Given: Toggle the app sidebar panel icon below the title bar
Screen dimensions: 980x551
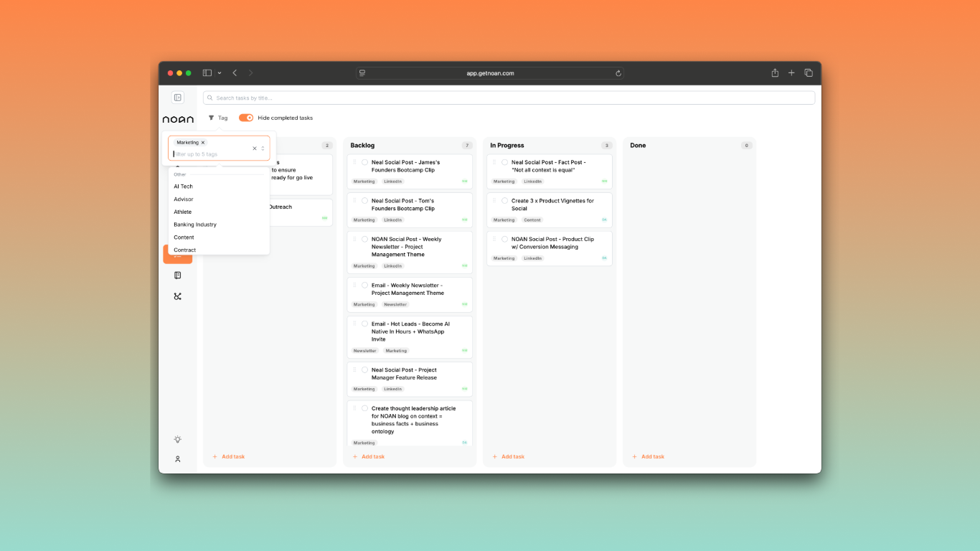Looking at the screenshot, I should coord(178,98).
